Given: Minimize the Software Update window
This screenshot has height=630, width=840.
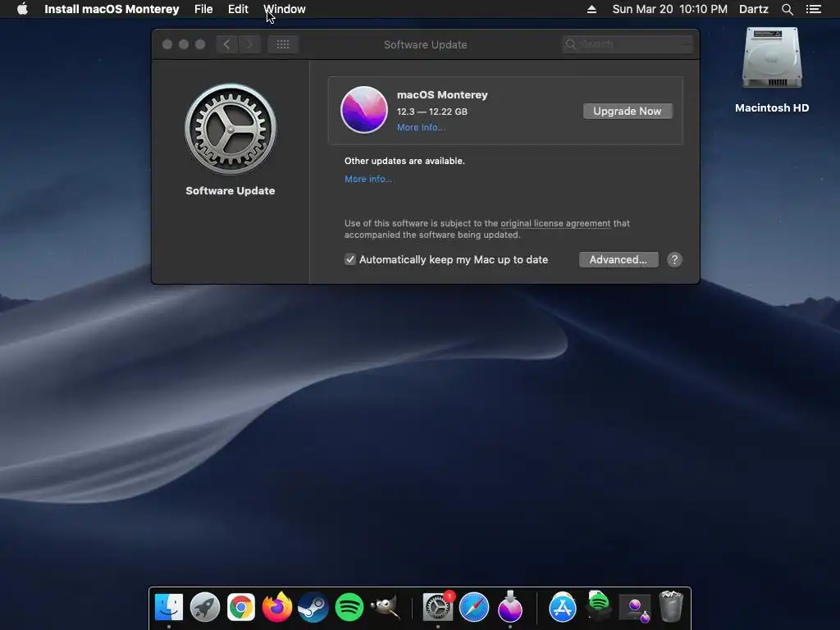Looking at the screenshot, I should (184, 44).
